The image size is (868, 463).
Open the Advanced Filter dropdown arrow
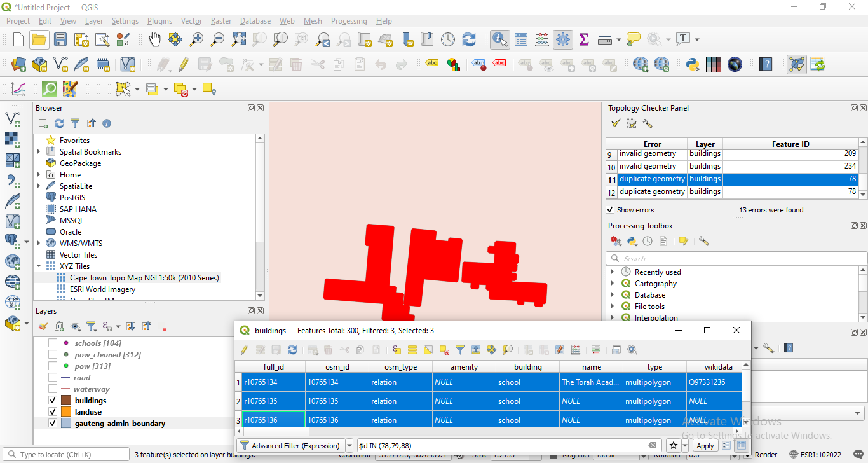[349, 446]
